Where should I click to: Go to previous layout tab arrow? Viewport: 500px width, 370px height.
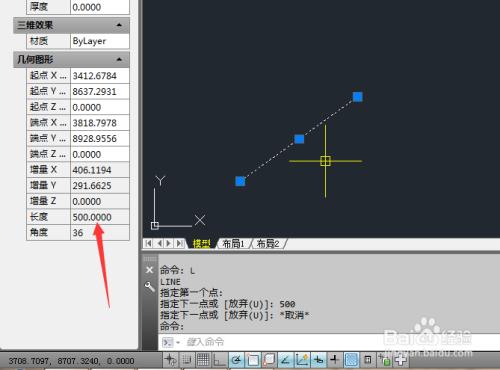(160, 243)
